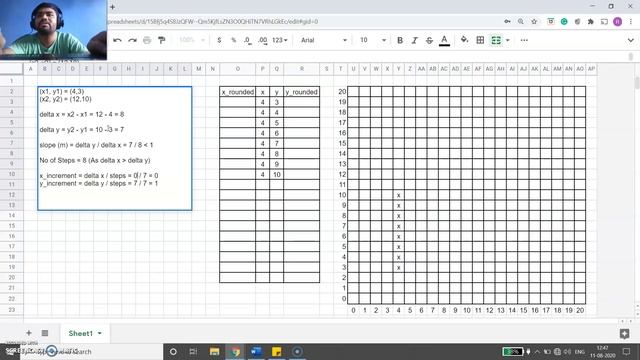Open the More toolbar options menu

[x=524, y=40]
